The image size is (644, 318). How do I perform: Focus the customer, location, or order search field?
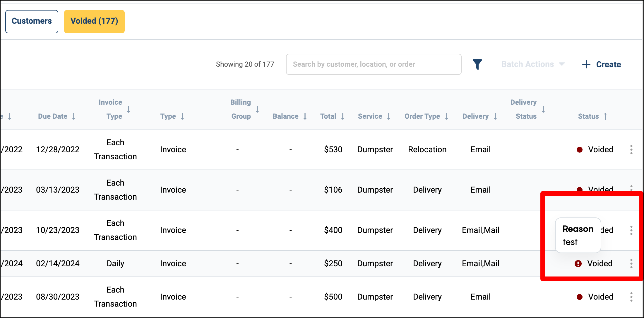[374, 64]
